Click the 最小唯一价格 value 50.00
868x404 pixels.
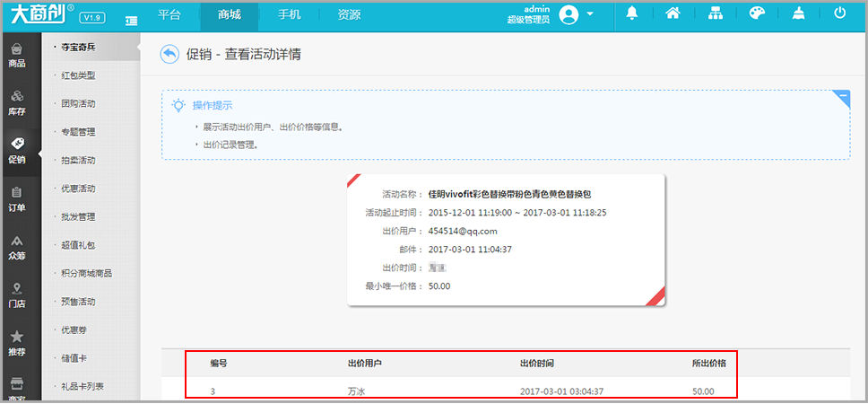pyautogui.click(x=439, y=286)
